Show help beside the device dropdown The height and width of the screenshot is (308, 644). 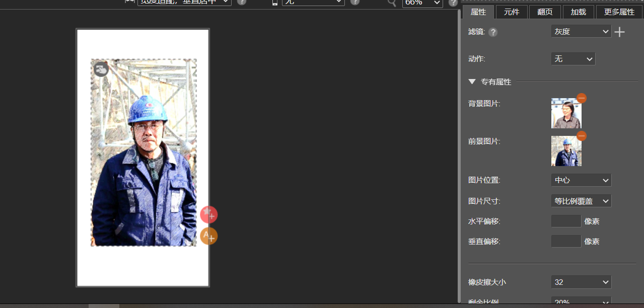(x=355, y=2)
